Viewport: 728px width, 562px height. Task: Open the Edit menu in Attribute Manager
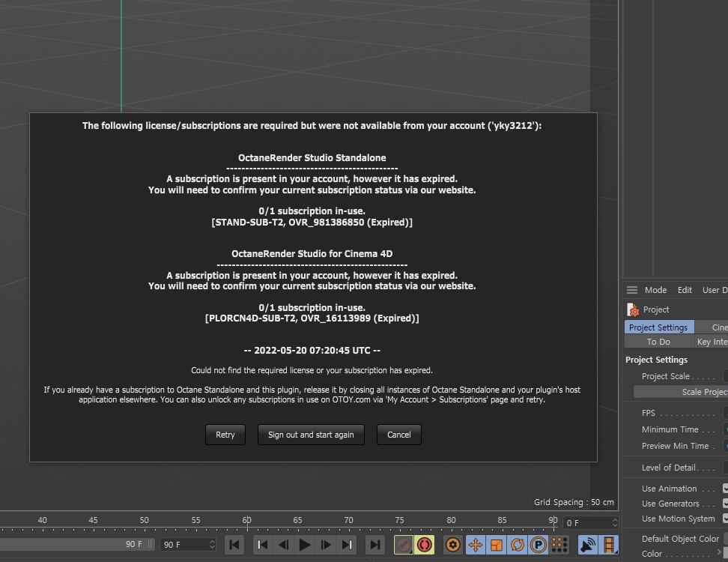coord(685,290)
